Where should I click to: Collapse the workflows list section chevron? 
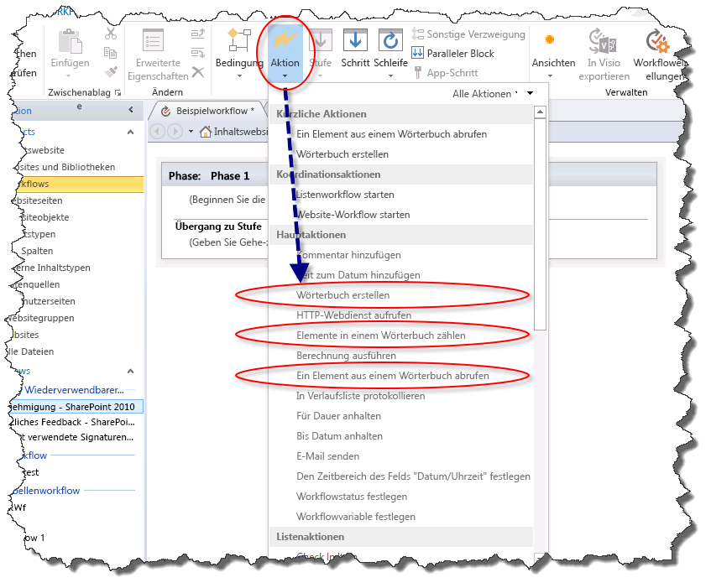pos(131,371)
